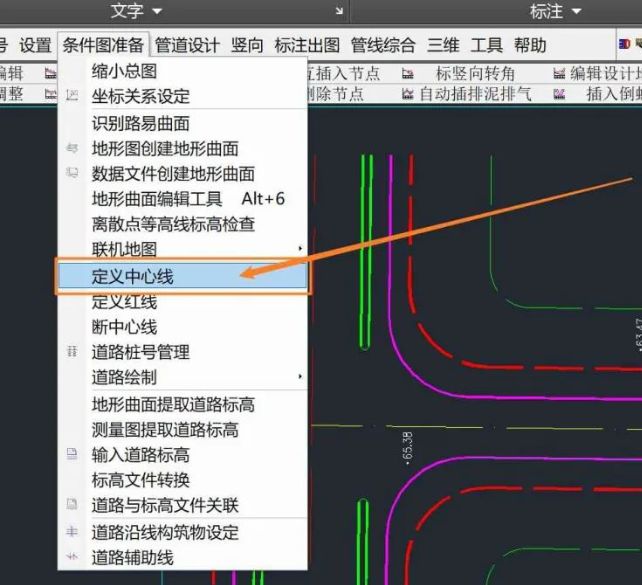Open the 管道设计 menu

point(187,45)
